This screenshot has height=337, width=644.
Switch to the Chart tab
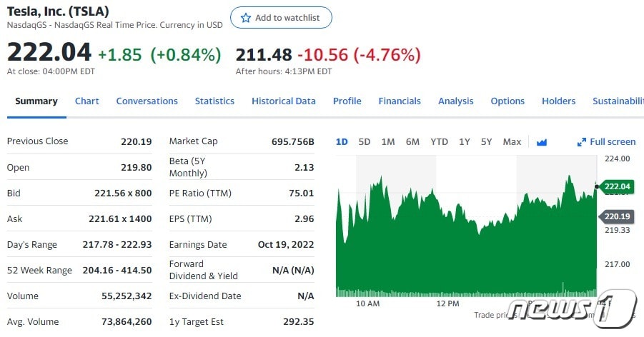87,101
